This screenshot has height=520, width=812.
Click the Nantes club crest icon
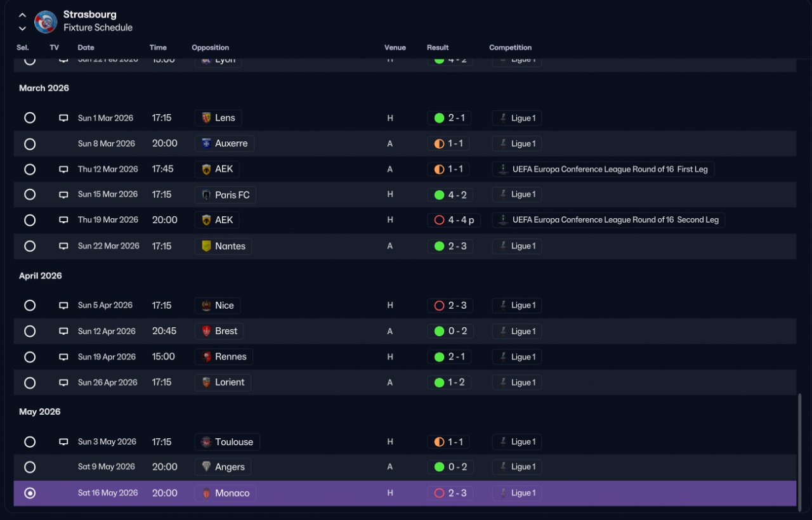click(206, 246)
